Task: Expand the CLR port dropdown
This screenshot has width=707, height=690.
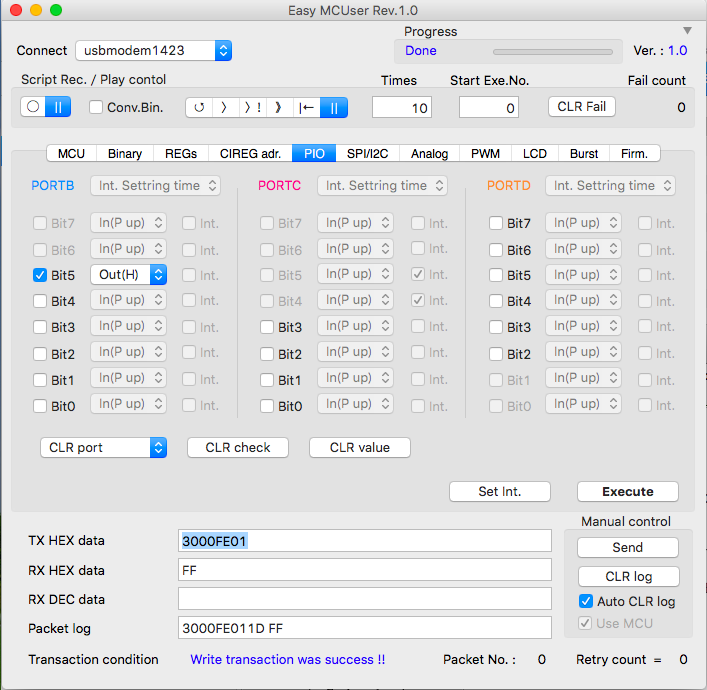Action: (103, 448)
